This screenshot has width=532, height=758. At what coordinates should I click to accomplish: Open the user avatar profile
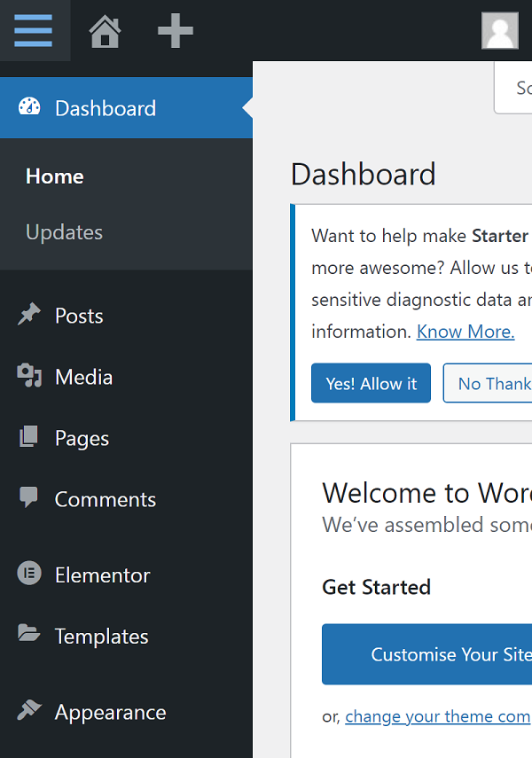click(x=499, y=31)
